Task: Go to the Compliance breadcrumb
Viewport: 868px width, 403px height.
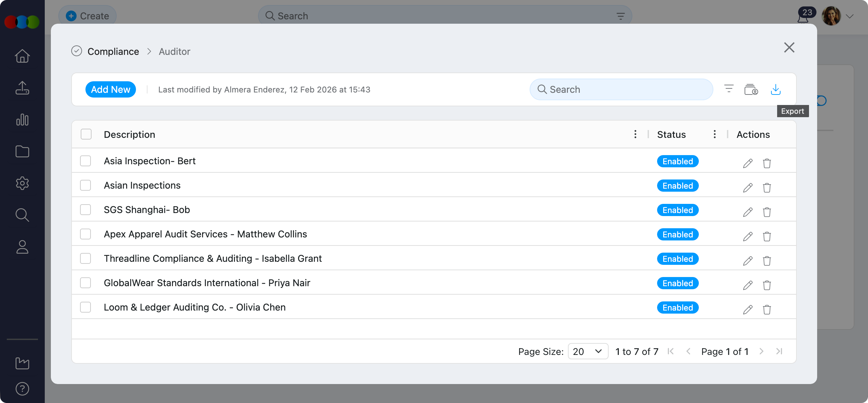Action: [113, 51]
